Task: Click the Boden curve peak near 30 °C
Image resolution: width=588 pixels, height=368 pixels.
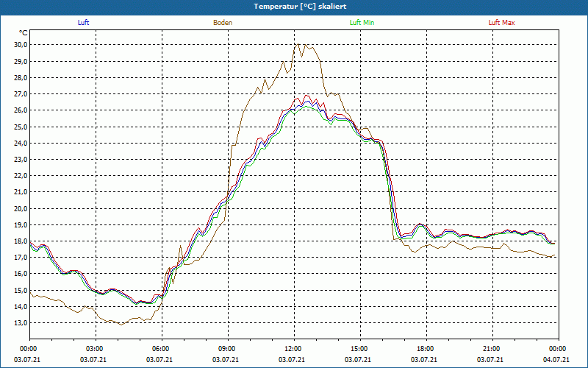Action: [x=298, y=44]
